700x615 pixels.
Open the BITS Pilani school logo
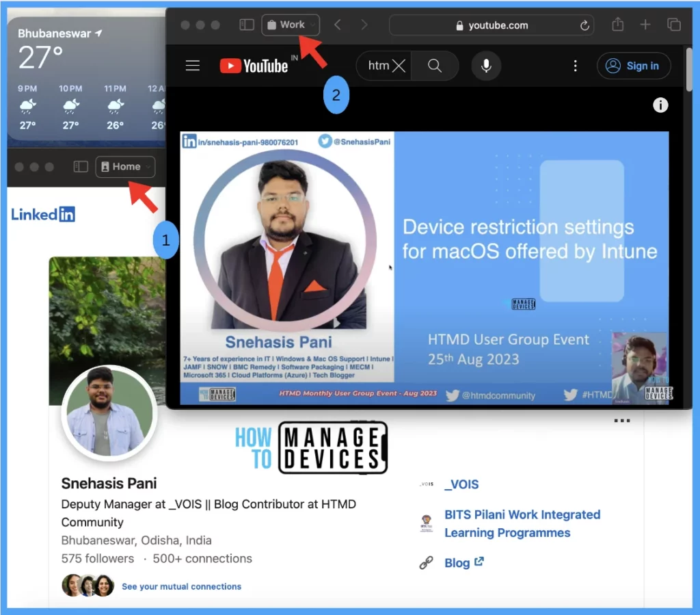pyautogui.click(x=427, y=523)
